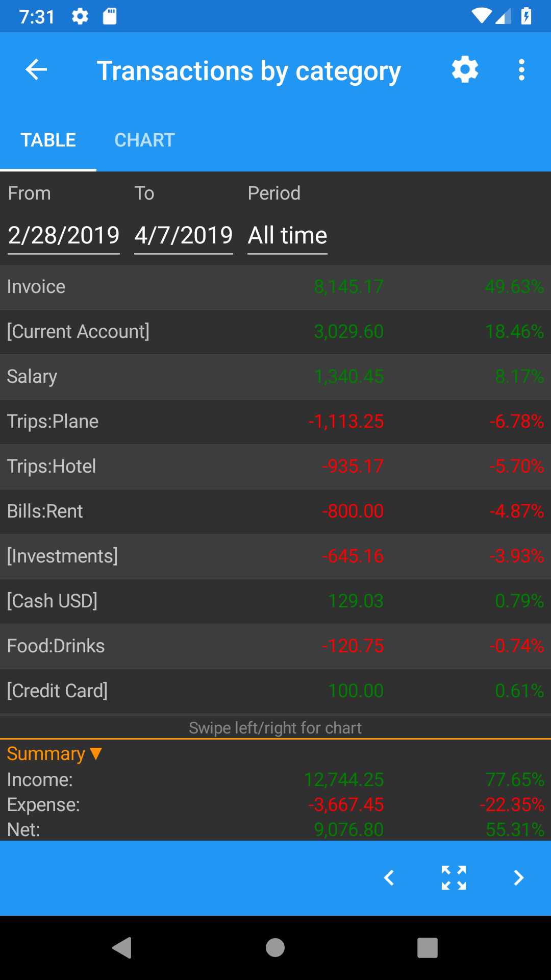Screen dimensions: 551x980
Task: Select the [Investments] row
Action: pyautogui.click(x=275, y=556)
